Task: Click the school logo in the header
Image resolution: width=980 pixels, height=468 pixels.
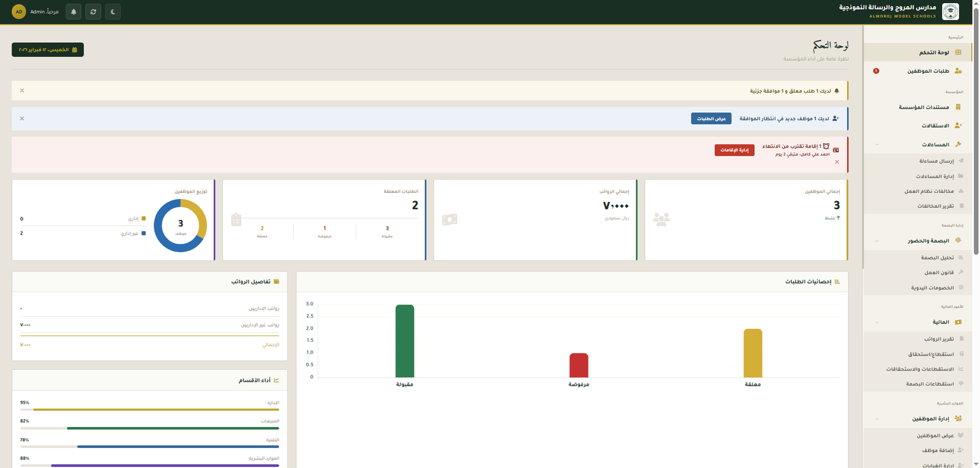Action: click(950, 12)
